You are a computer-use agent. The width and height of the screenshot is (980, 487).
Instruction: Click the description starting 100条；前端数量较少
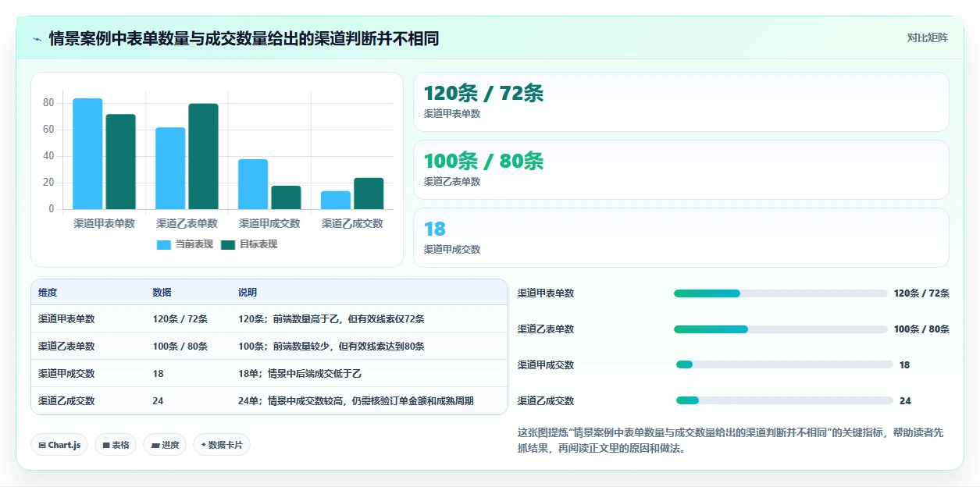pos(331,347)
